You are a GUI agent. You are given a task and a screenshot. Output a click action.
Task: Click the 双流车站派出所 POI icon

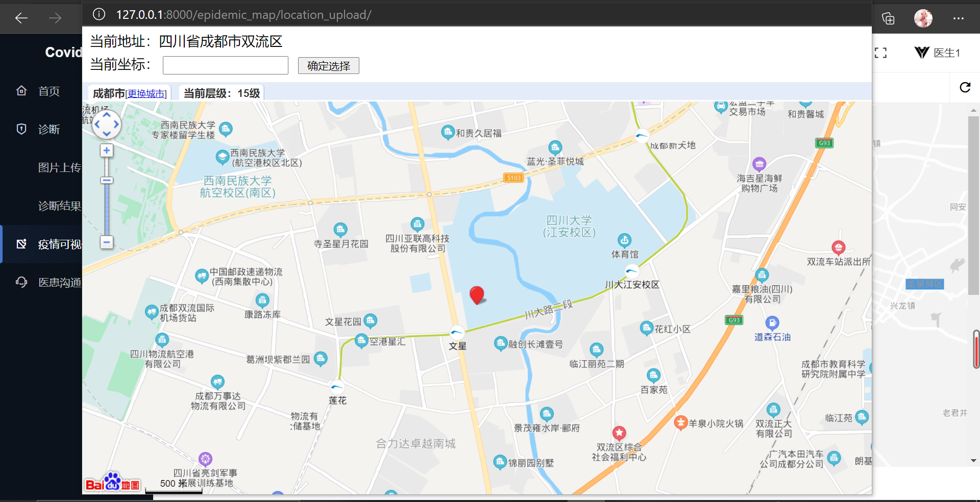(839, 248)
